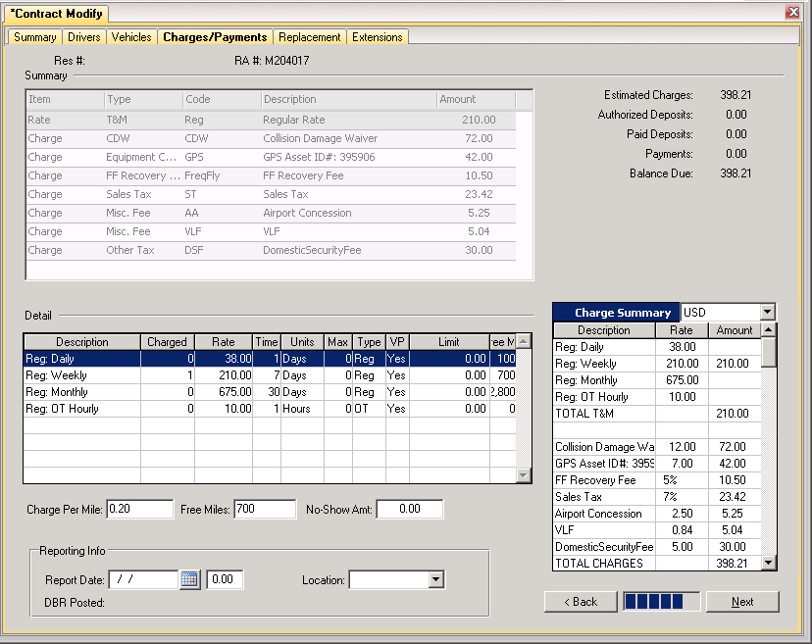
Task: Open the Report Date calendar picker
Action: (x=190, y=579)
